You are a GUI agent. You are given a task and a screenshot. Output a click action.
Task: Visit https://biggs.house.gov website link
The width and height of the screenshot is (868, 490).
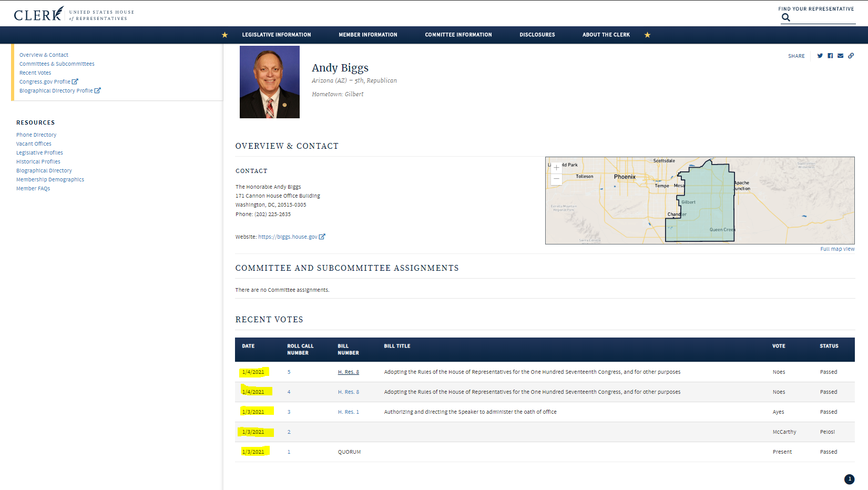tap(288, 237)
